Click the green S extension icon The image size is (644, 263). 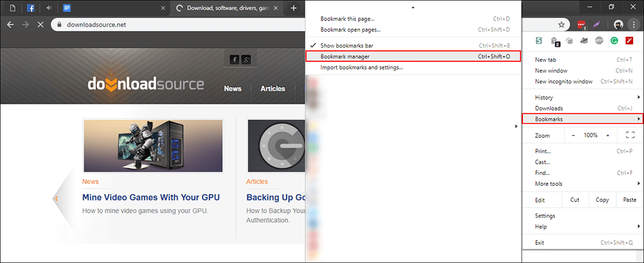click(539, 41)
